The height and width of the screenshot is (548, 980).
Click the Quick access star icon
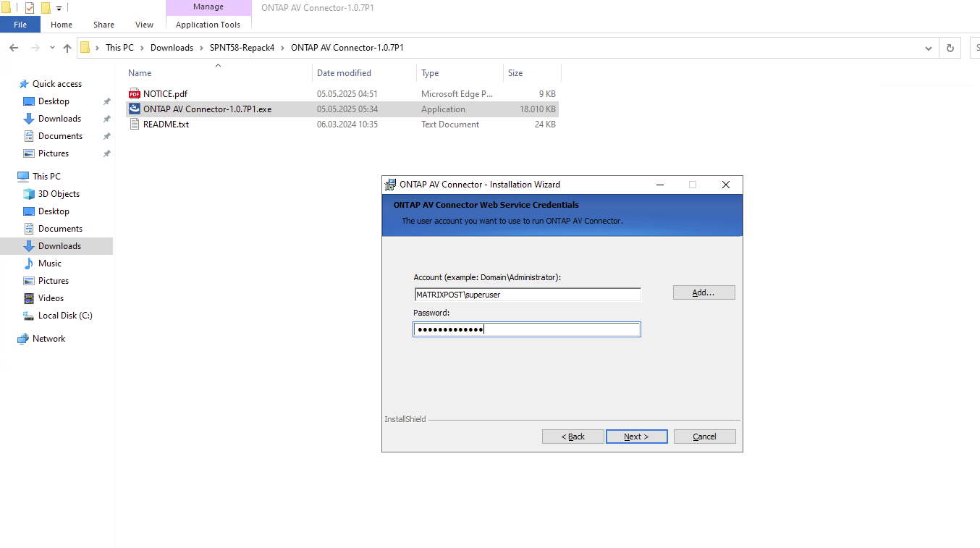click(x=24, y=84)
